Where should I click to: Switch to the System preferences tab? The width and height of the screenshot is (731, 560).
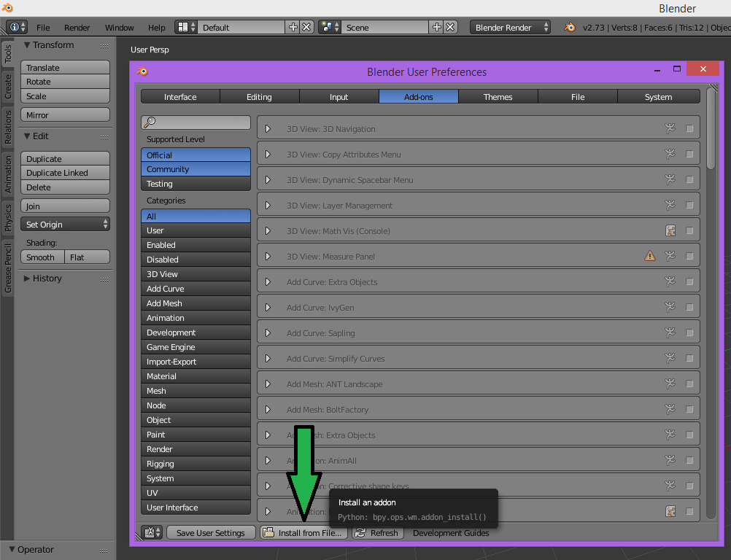tap(658, 96)
